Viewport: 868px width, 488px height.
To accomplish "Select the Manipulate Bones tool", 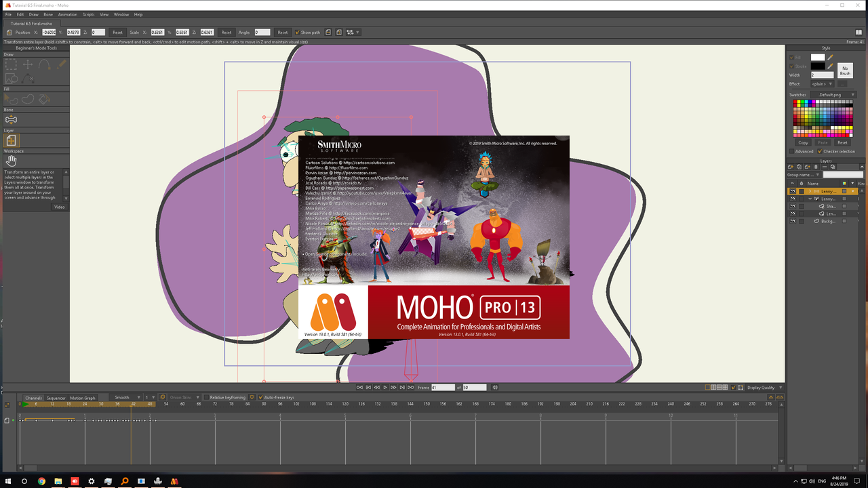I will pyautogui.click(x=11, y=119).
